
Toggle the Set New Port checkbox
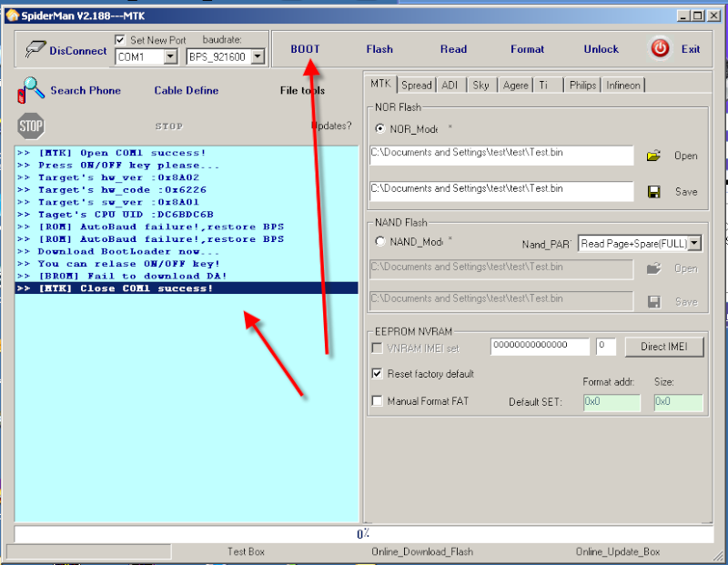pos(120,40)
